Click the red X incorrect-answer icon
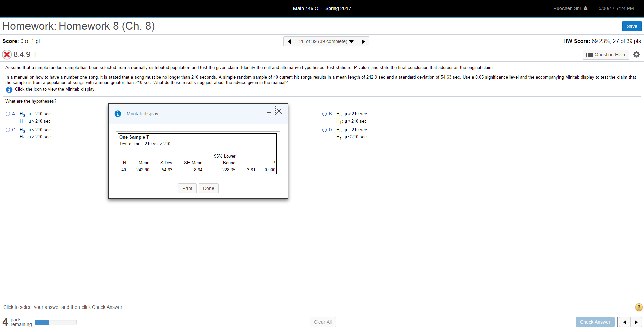 [x=7, y=54]
